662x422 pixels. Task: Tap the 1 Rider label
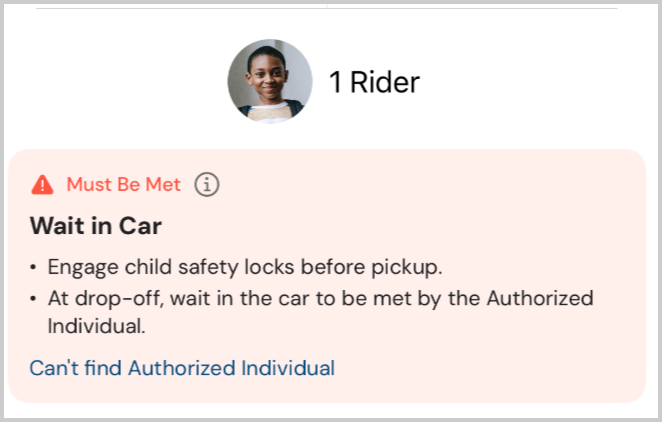[x=374, y=82]
